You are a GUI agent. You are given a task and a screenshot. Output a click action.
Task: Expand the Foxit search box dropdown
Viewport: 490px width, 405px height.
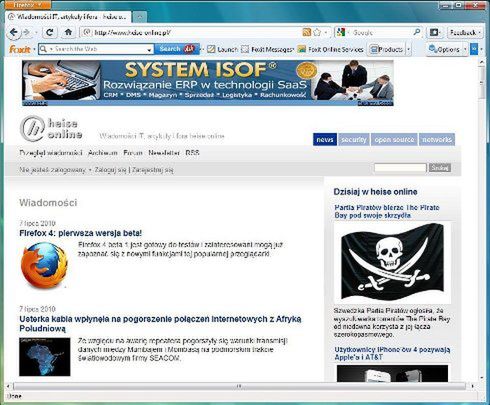(x=149, y=50)
